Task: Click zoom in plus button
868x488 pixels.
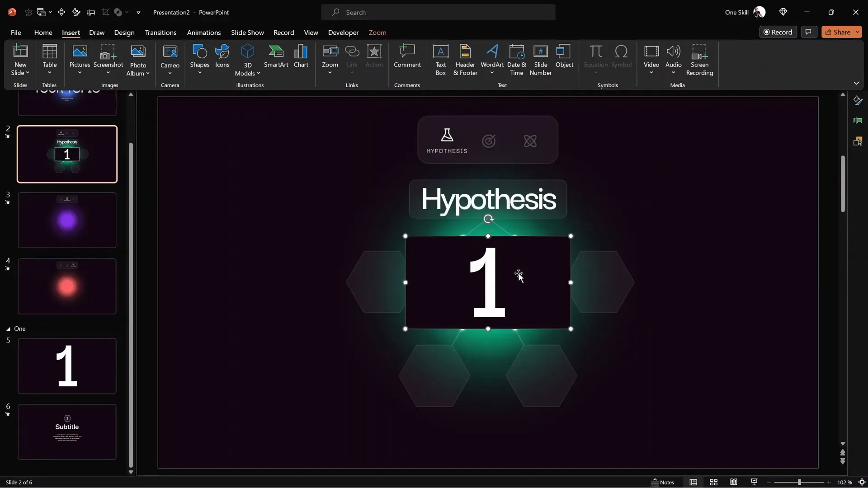Action: [x=829, y=483]
